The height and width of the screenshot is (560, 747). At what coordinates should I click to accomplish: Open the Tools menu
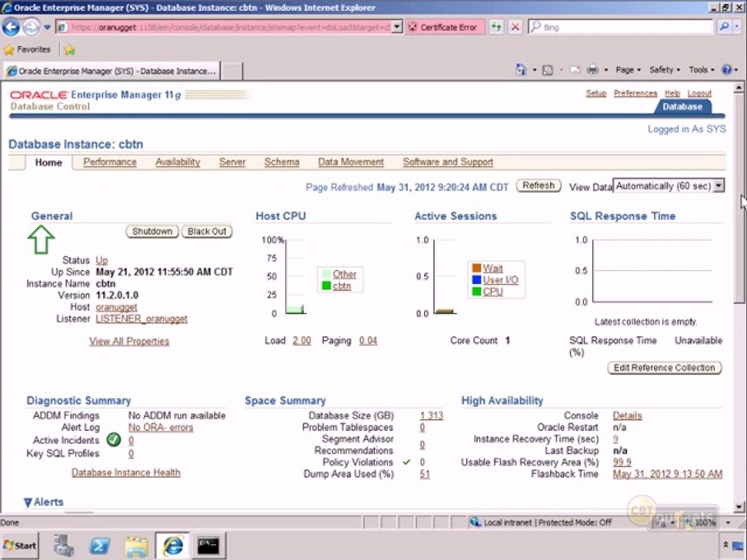click(701, 70)
